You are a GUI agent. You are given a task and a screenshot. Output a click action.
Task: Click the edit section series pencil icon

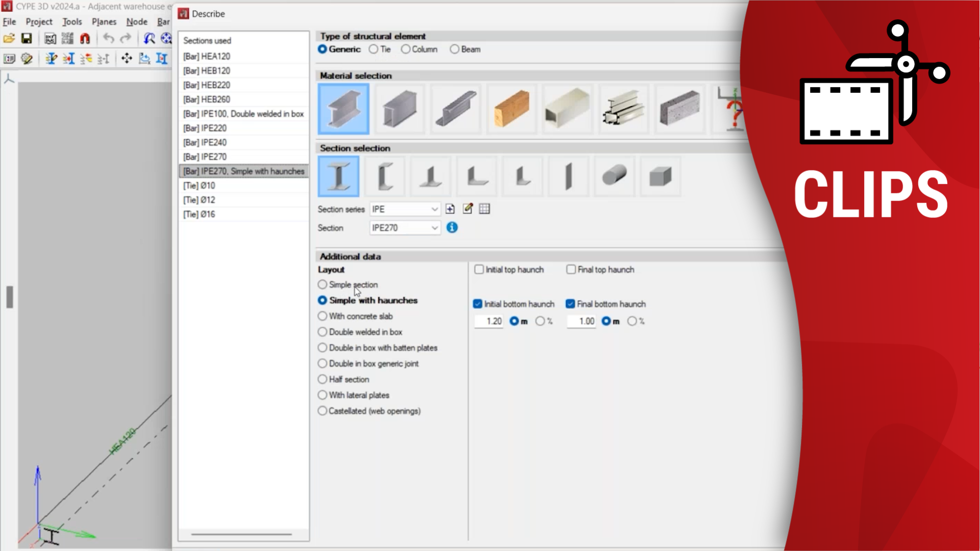468,209
